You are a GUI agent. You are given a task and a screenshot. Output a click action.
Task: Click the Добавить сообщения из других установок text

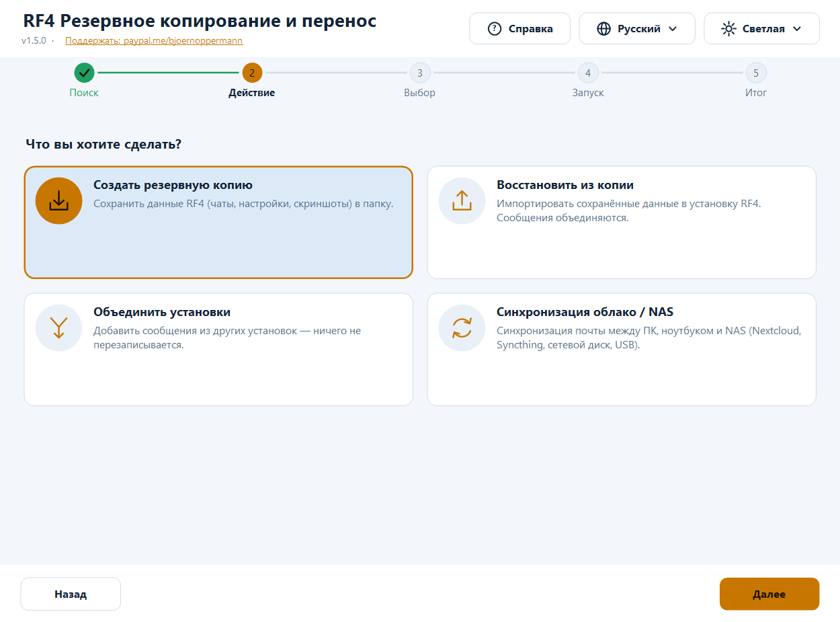[227, 338]
